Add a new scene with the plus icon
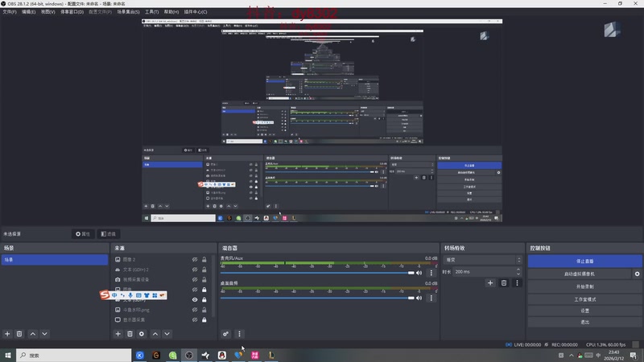This screenshot has height=362, width=644. [7, 334]
